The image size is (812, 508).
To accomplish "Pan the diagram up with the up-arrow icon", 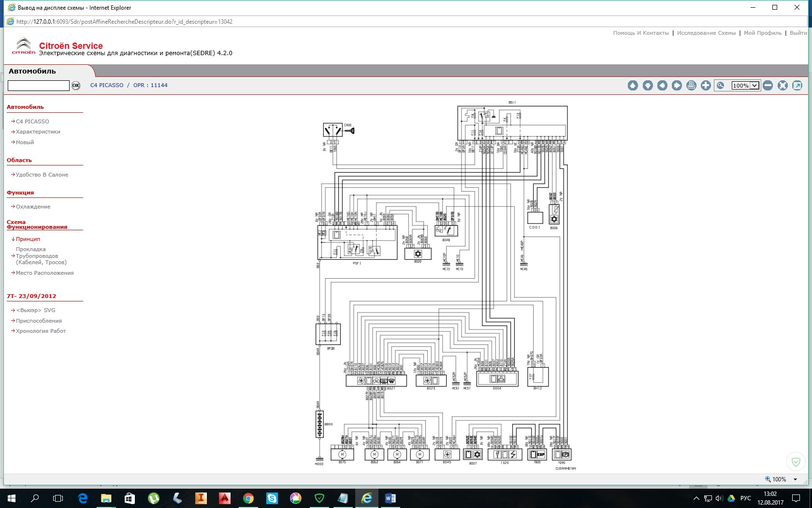I will click(633, 86).
